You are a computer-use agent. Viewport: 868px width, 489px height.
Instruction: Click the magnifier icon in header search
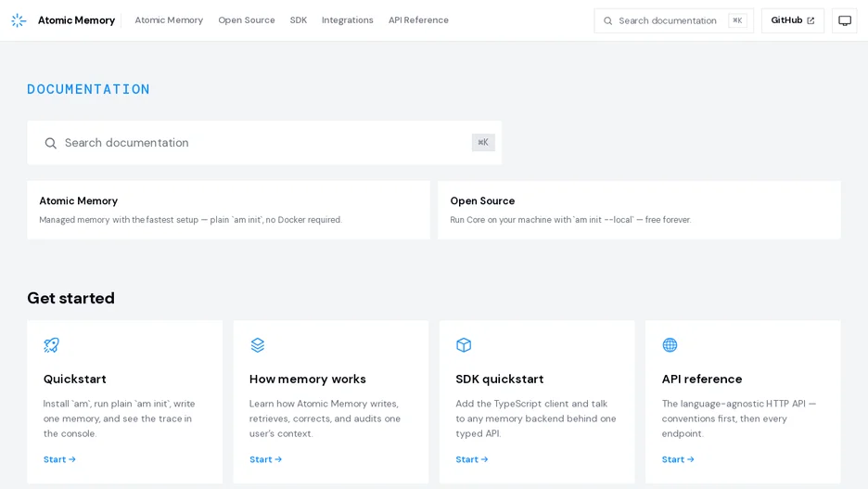[607, 20]
